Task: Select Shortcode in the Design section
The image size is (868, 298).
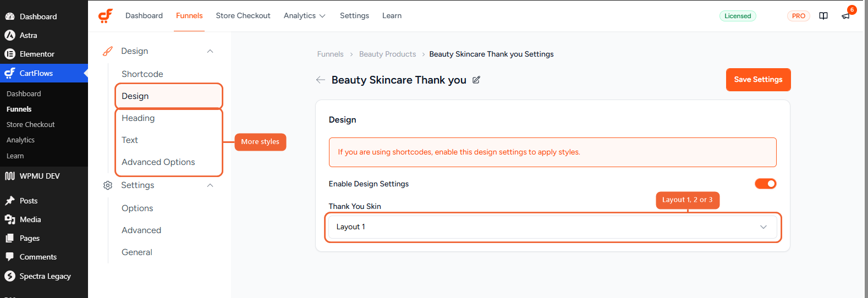Action: (x=142, y=74)
